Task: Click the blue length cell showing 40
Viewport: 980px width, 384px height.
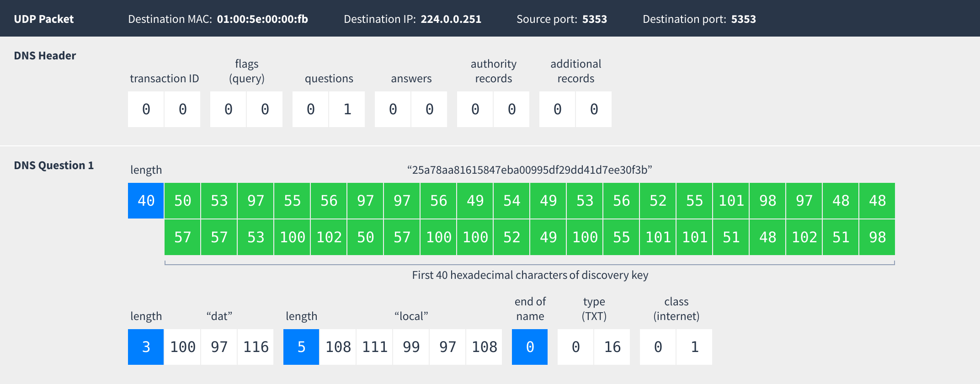Action: click(x=146, y=201)
